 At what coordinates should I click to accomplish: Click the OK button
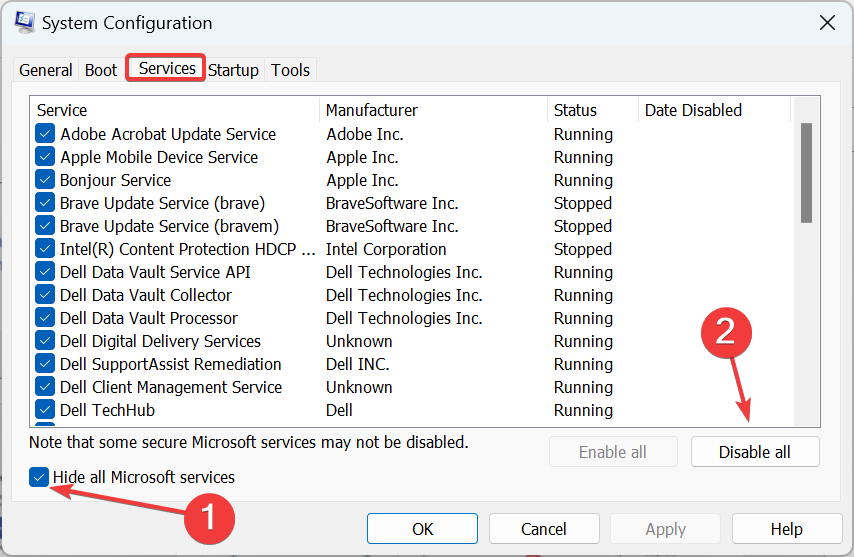click(x=422, y=529)
